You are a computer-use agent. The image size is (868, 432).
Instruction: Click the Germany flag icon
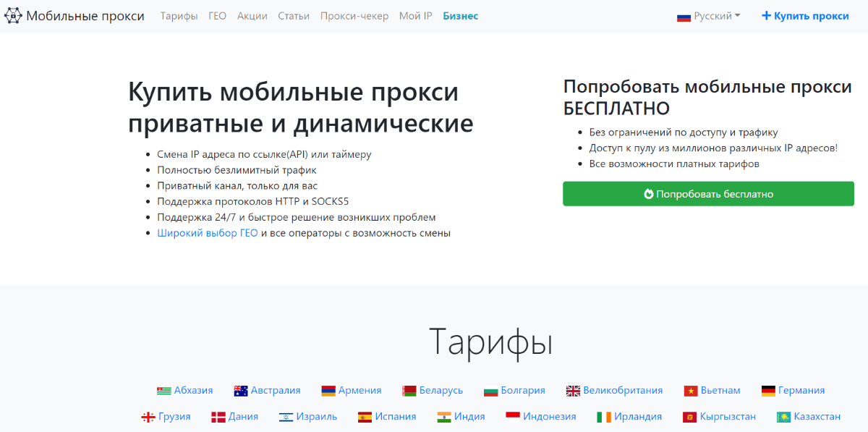769,391
